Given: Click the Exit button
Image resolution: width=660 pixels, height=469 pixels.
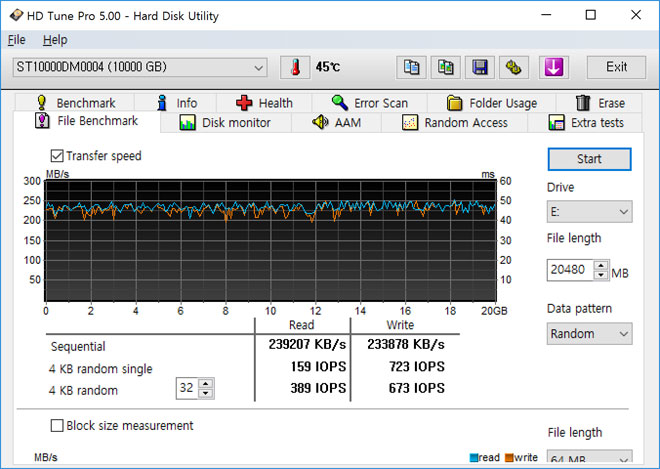Looking at the screenshot, I should 616,67.
